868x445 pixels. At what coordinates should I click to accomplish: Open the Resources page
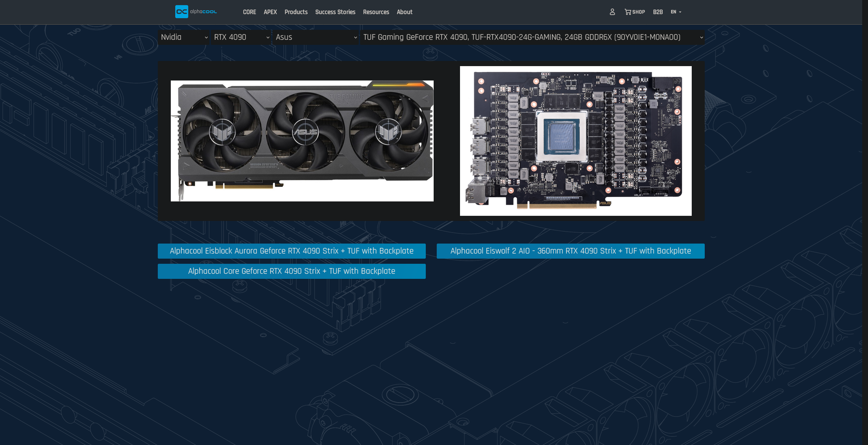coord(376,12)
